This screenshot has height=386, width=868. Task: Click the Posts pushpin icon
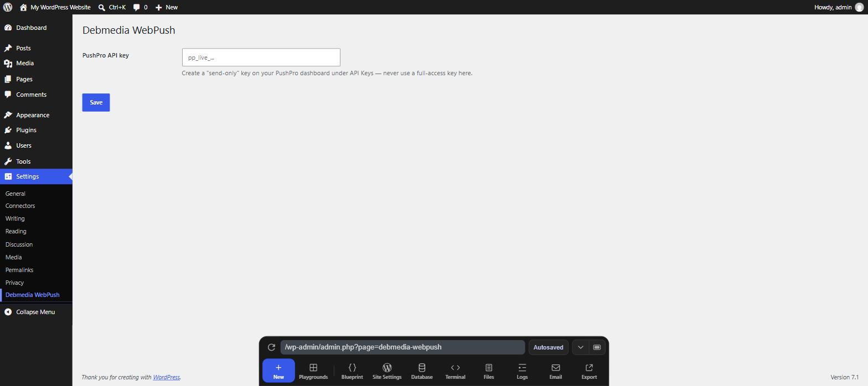pyautogui.click(x=8, y=48)
